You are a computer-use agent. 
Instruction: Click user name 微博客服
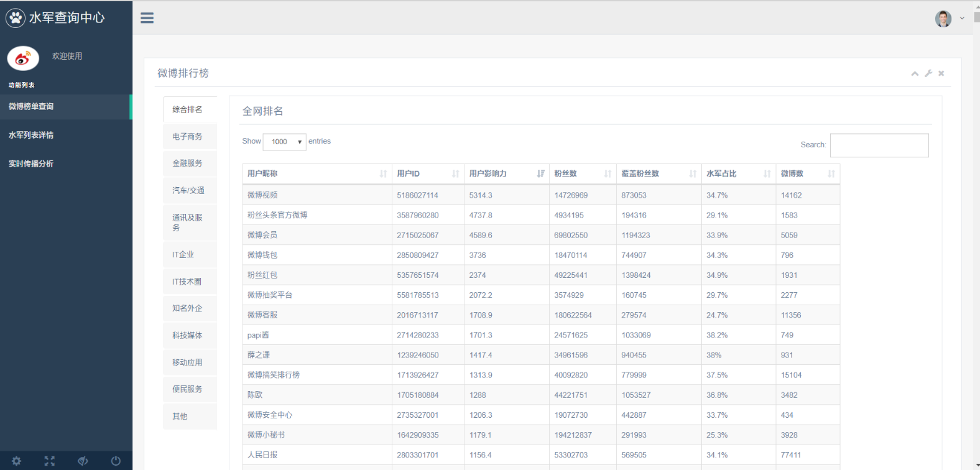262,315
